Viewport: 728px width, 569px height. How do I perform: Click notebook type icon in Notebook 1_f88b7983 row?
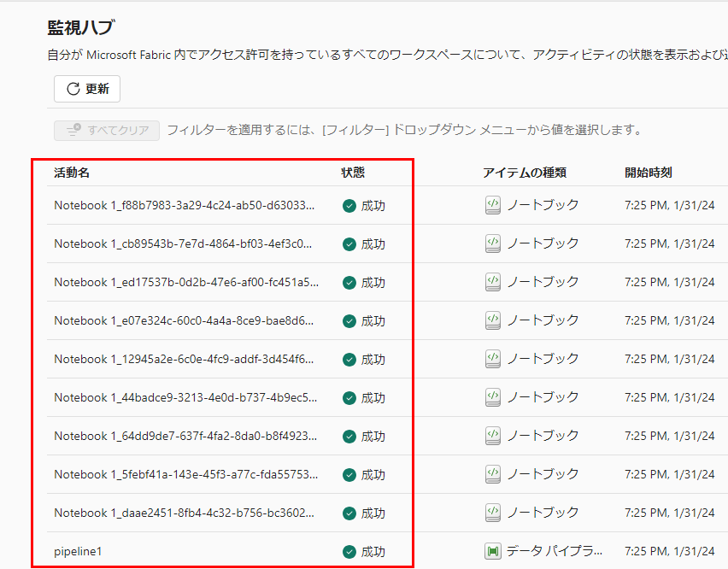pos(493,205)
